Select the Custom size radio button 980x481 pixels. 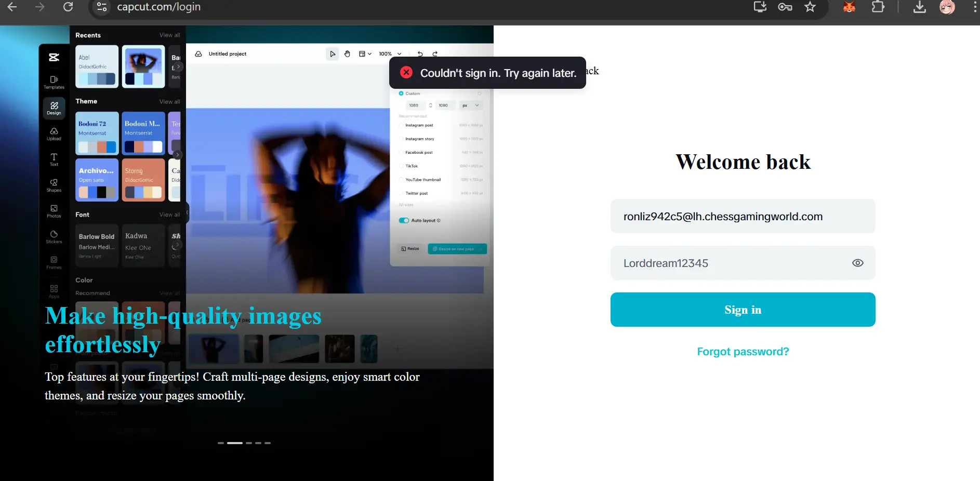tap(401, 93)
